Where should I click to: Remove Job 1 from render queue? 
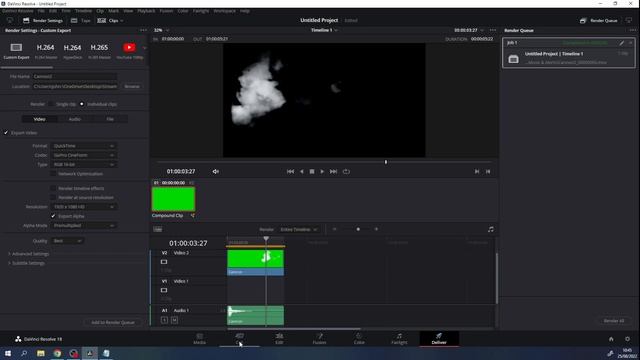point(631,43)
